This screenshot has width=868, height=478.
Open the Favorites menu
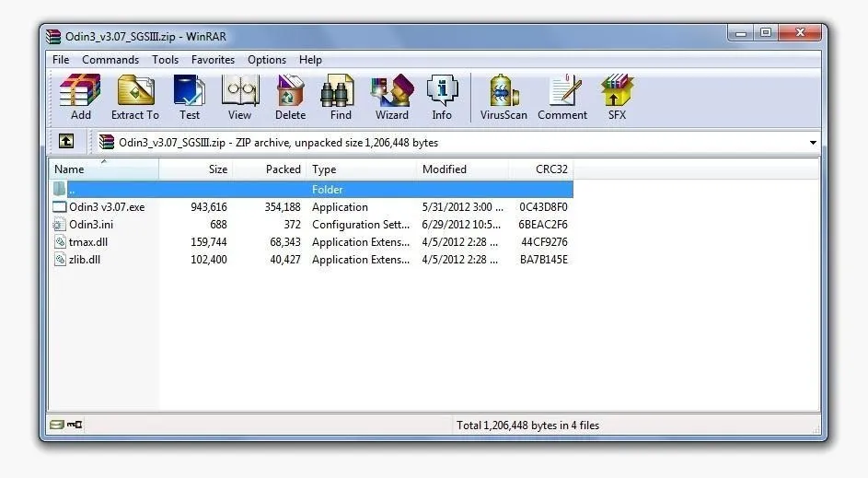pyautogui.click(x=214, y=60)
